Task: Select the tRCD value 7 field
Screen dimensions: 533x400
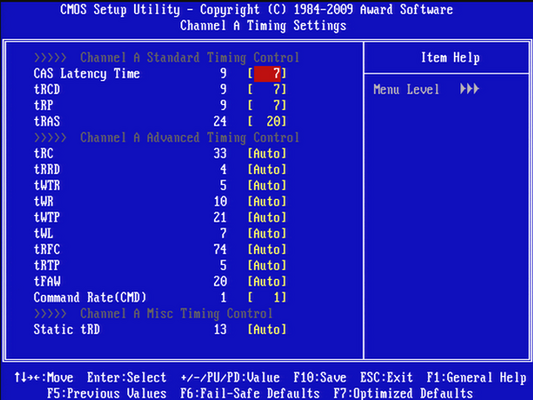Action: [267, 89]
